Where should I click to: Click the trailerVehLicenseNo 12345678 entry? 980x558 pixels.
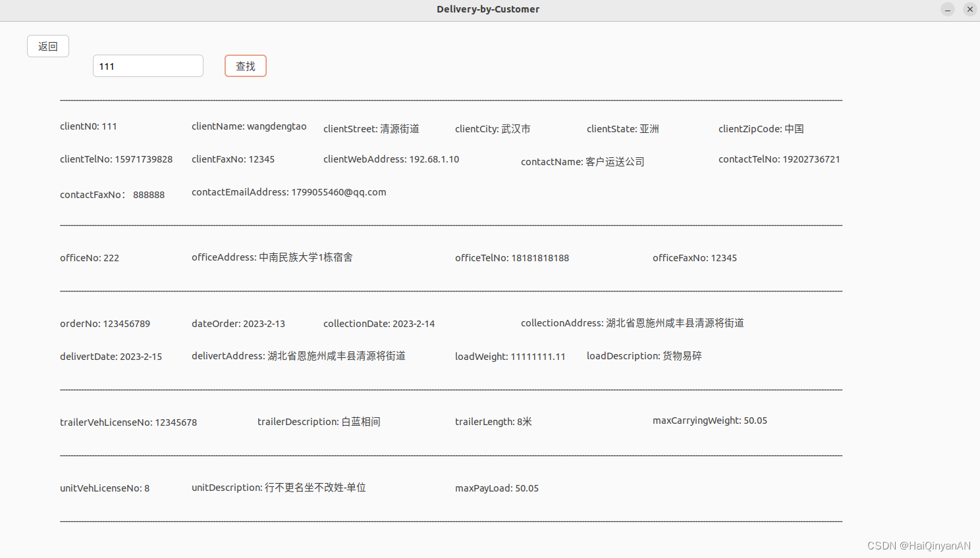128,422
